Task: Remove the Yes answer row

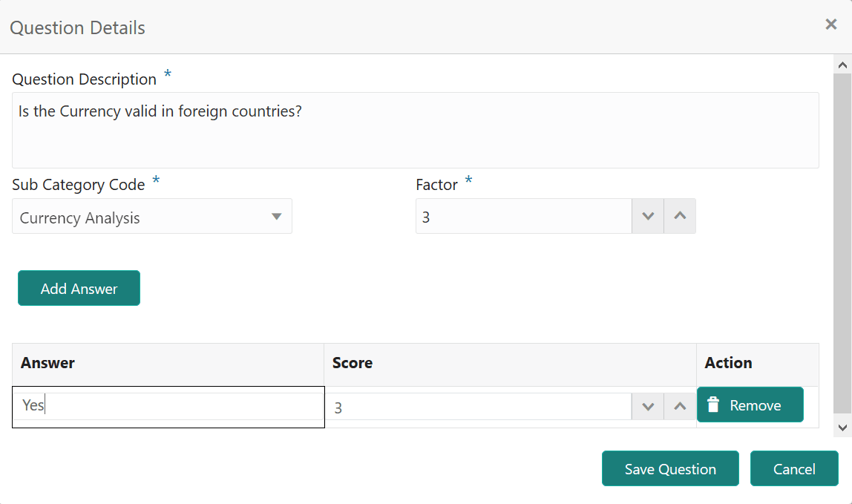Action: pos(750,405)
